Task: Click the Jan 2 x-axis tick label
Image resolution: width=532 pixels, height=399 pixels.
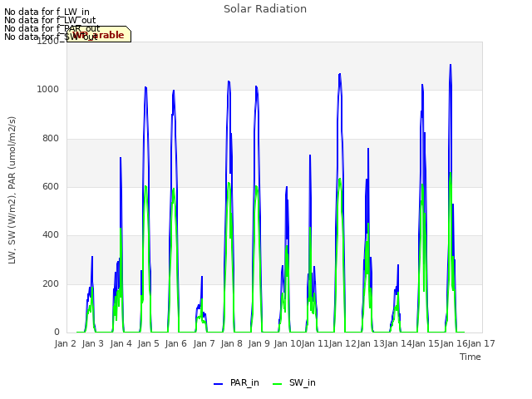Action: [x=65, y=343]
